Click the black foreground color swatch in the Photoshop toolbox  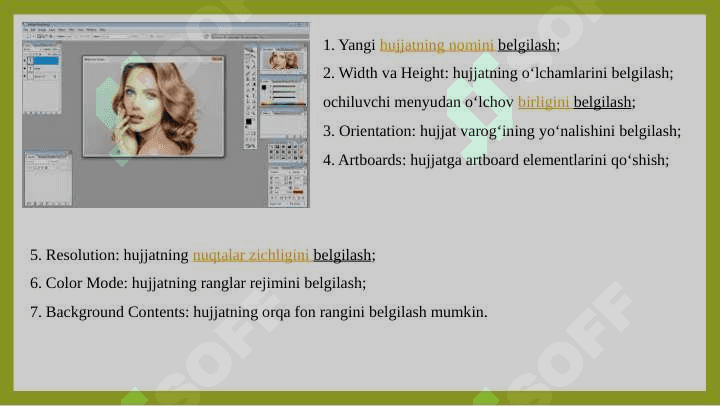(x=248, y=122)
